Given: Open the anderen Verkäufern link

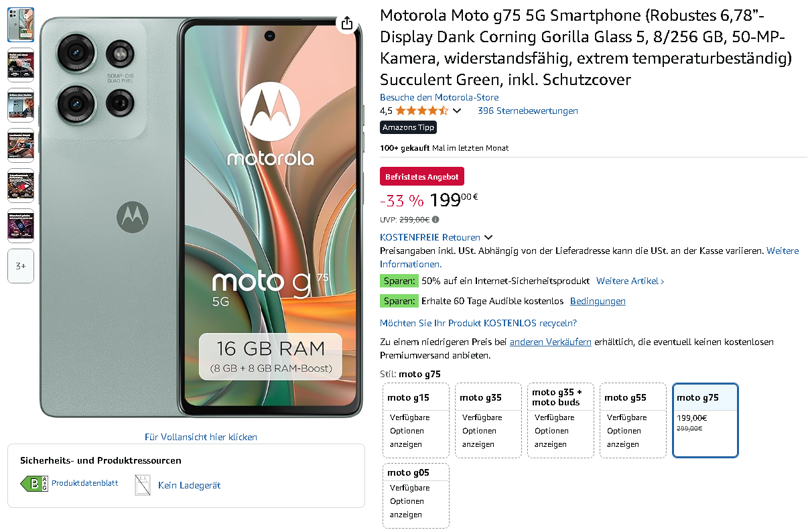Looking at the screenshot, I should 551,342.
